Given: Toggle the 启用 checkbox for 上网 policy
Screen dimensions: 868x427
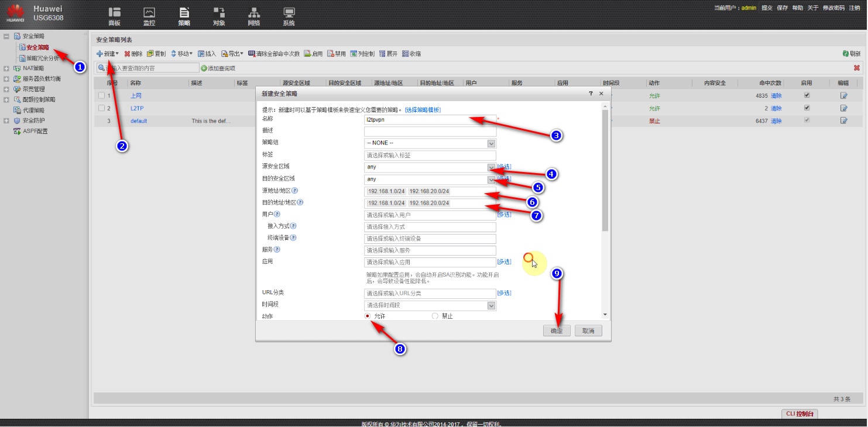Looking at the screenshot, I should (807, 95).
